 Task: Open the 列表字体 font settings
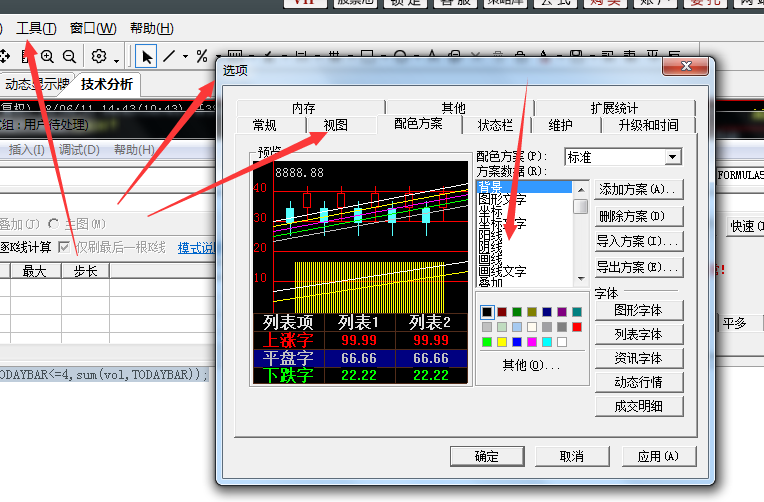pos(639,334)
